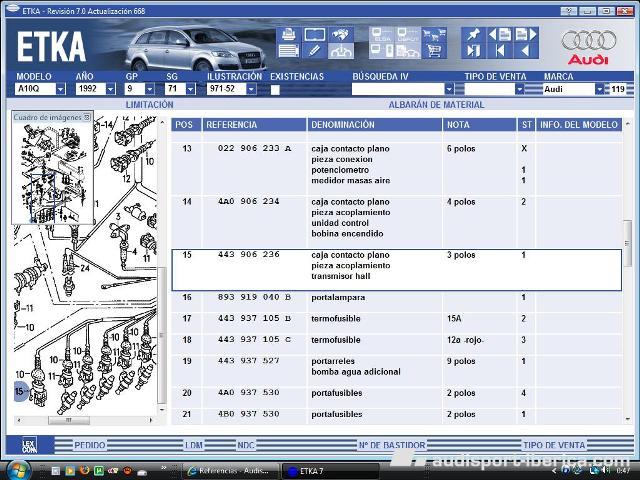Click the BÚSQUEDA IV input field
Screen dimensions: 640x480
coord(398,89)
